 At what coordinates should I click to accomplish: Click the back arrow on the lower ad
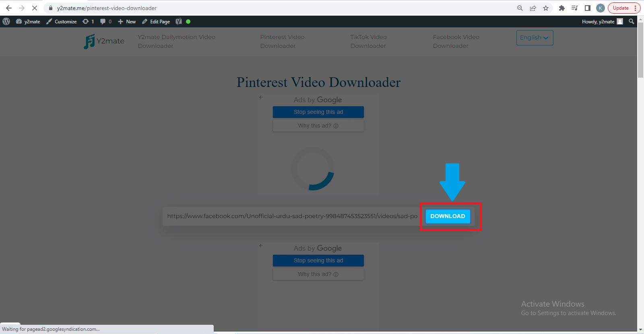[x=261, y=245]
